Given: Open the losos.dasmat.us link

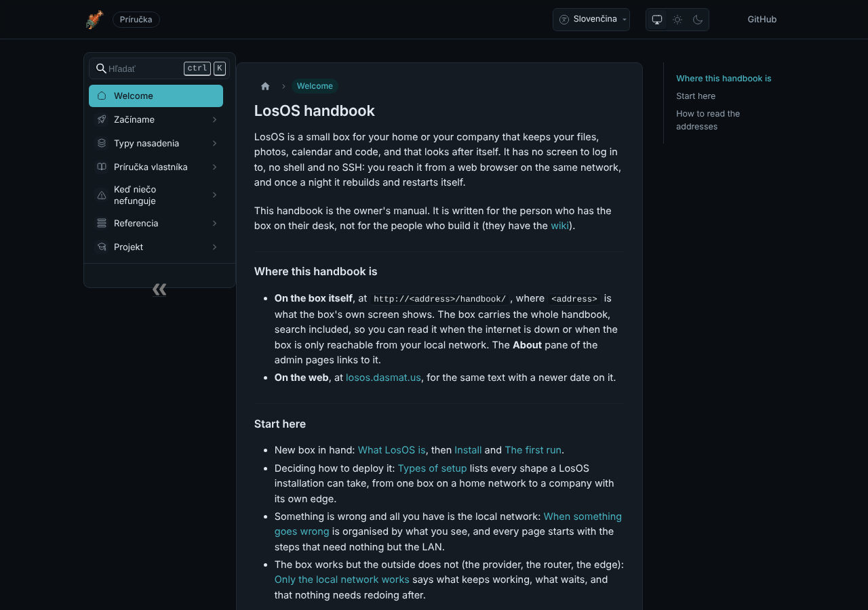Looking at the screenshot, I should 383,378.
